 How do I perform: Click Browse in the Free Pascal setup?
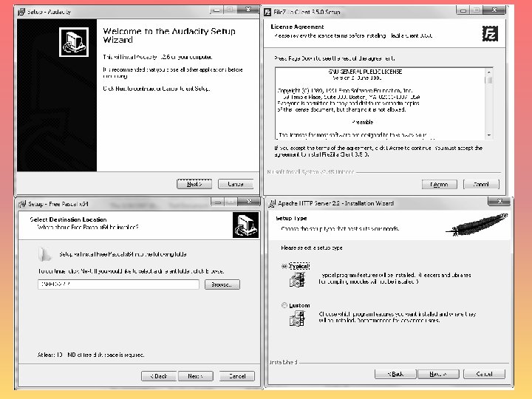point(222,284)
